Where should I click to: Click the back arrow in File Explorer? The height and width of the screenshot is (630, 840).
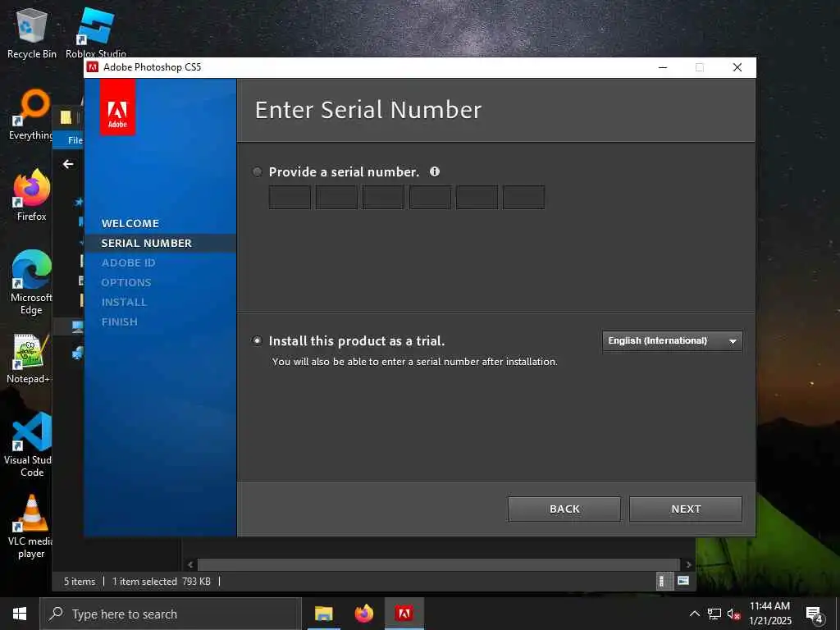click(x=68, y=164)
